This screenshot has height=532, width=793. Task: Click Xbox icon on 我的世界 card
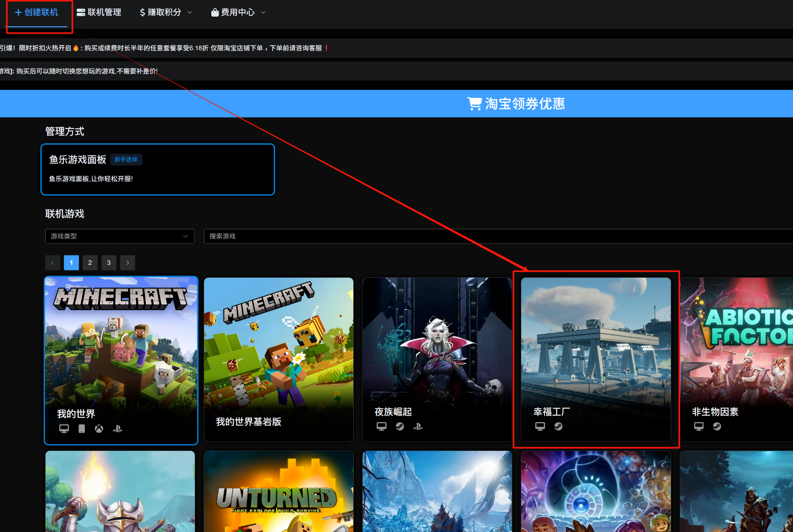[99, 429]
